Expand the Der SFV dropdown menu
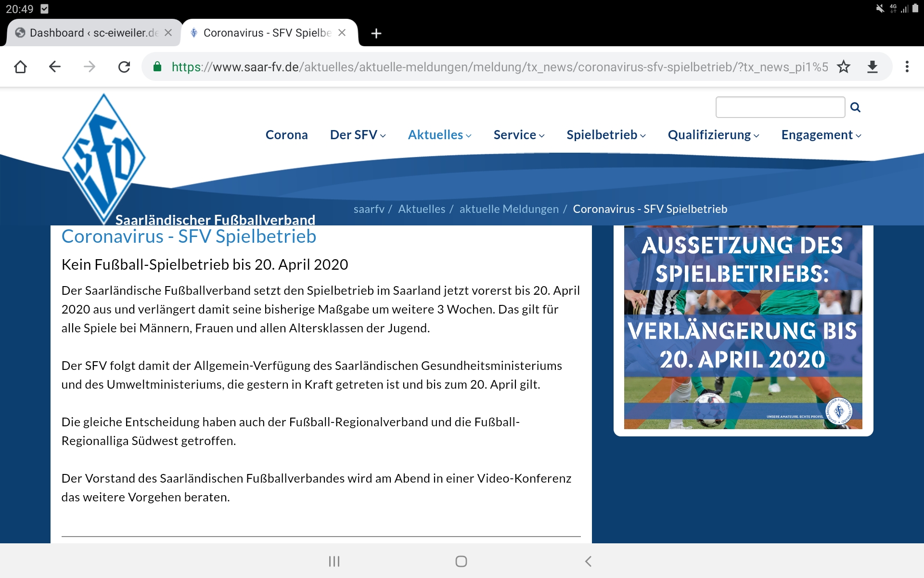924x578 pixels. click(x=358, y=135)
